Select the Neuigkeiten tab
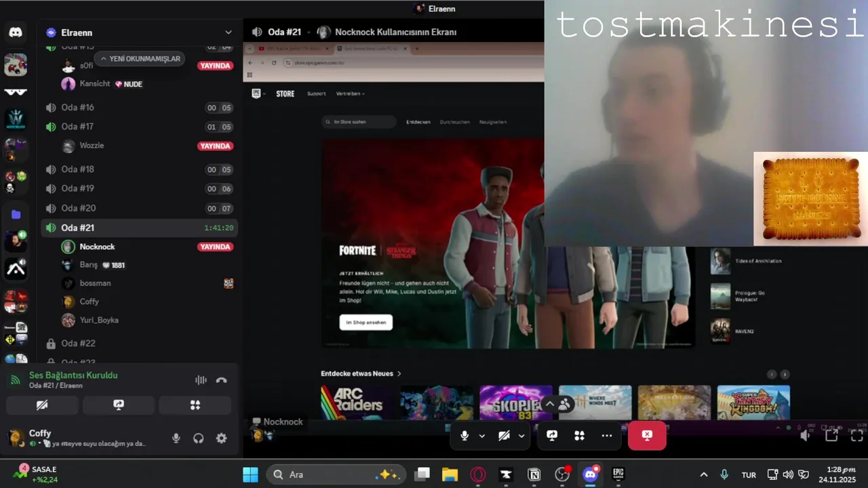The width and height of the screenshot is (868, 488). [x=493, y=122]
